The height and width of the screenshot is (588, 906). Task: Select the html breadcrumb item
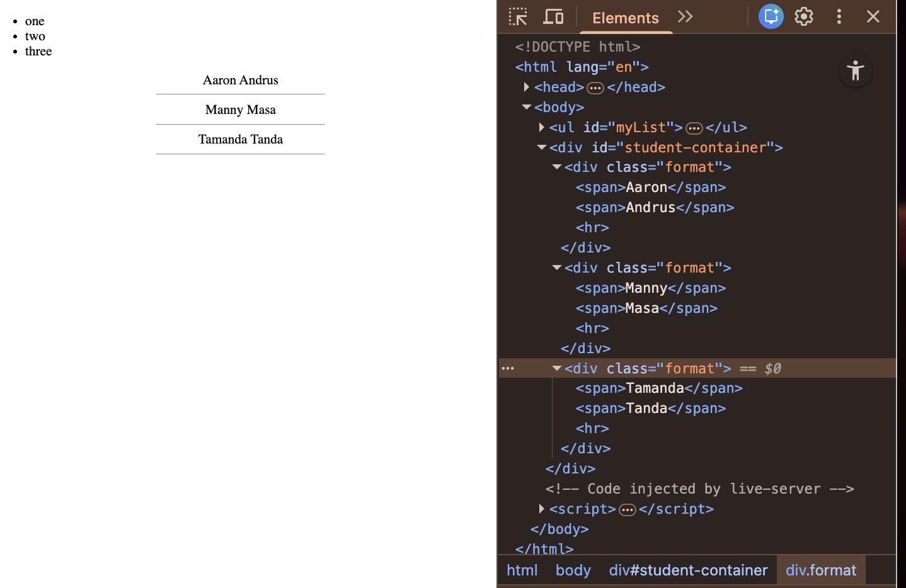[522, 570]
